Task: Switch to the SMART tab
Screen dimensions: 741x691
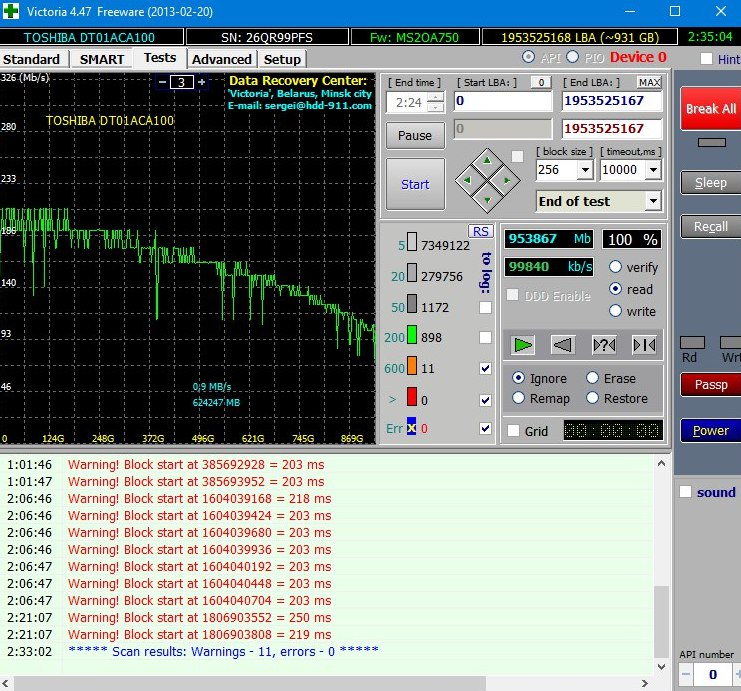Action: pyautogui.click(x=102, y=60)
